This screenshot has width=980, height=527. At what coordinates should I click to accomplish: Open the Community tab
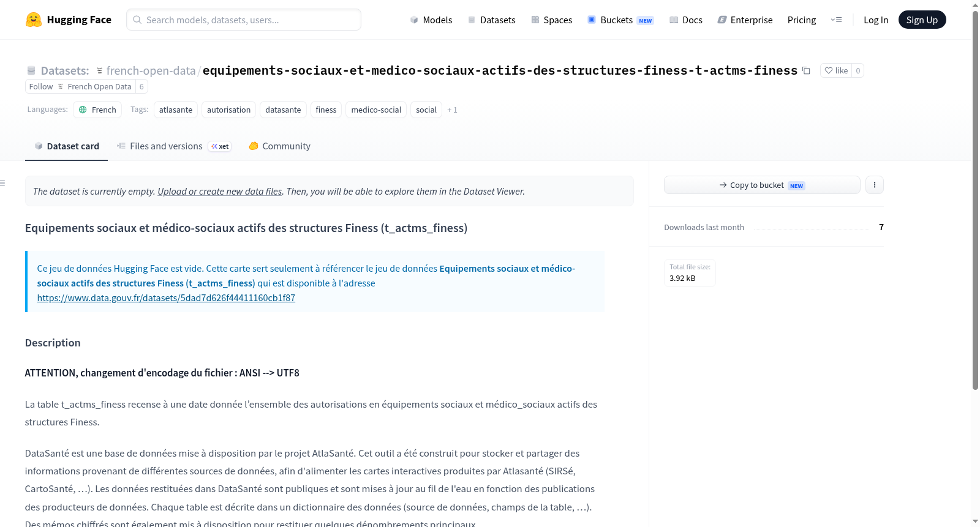279,146
